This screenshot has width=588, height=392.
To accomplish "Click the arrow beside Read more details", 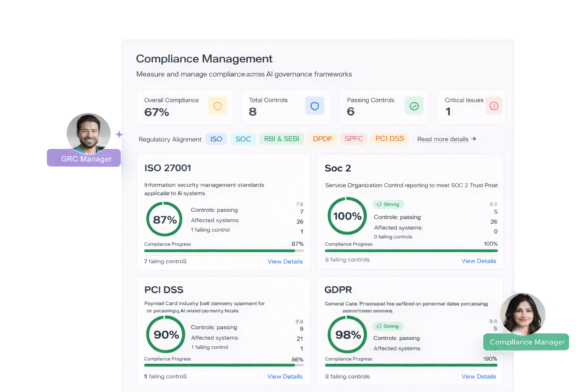I will [474, 139].
